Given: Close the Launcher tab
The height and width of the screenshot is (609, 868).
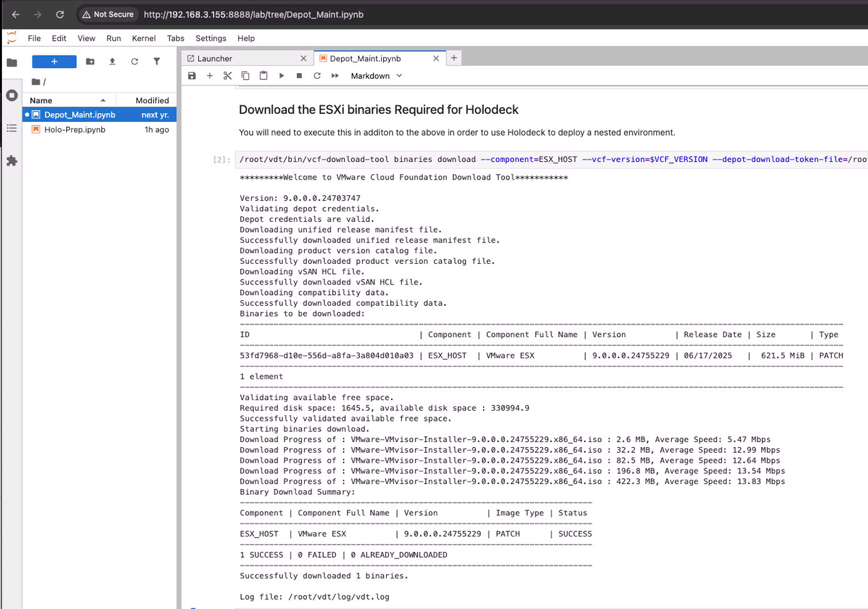Looking at the screenshot, I should [304, 58].
